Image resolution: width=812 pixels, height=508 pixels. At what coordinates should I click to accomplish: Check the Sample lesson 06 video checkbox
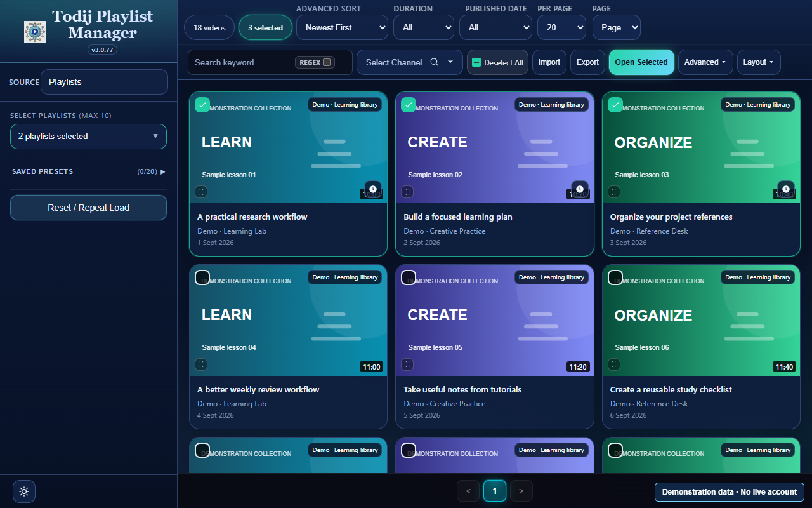(x=615, y=277)
